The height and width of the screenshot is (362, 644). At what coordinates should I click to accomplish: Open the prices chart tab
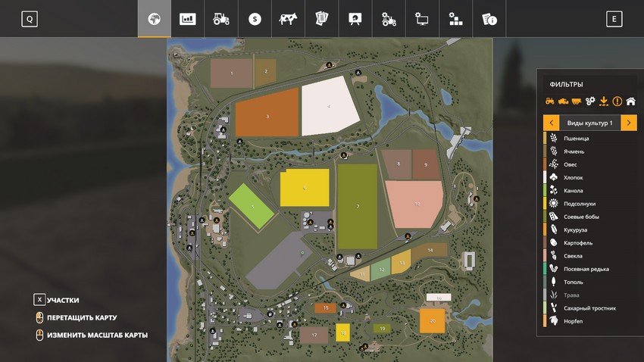[x=188, y=19]
